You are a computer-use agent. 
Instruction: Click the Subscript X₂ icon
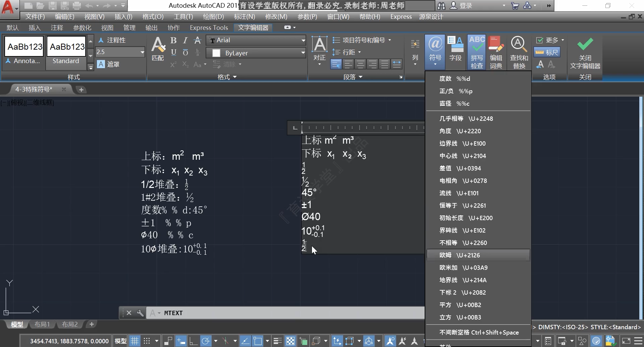[x=185, y=64]
